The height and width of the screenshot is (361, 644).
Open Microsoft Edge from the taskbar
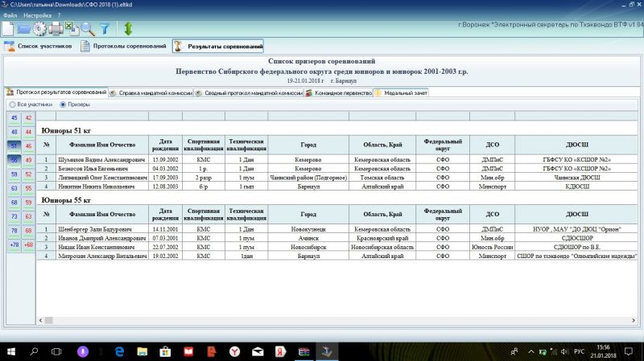tap(118, 352)
